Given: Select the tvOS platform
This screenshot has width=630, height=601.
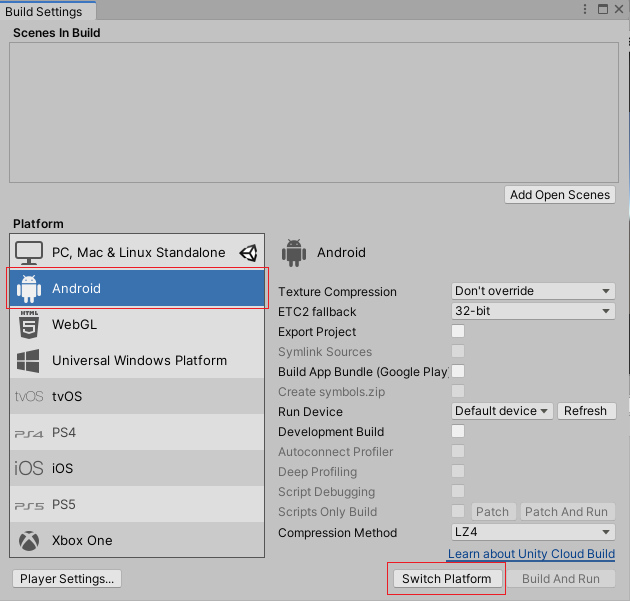Looking at the screenshot, I should pyautogui.click(x=137, y=397).
